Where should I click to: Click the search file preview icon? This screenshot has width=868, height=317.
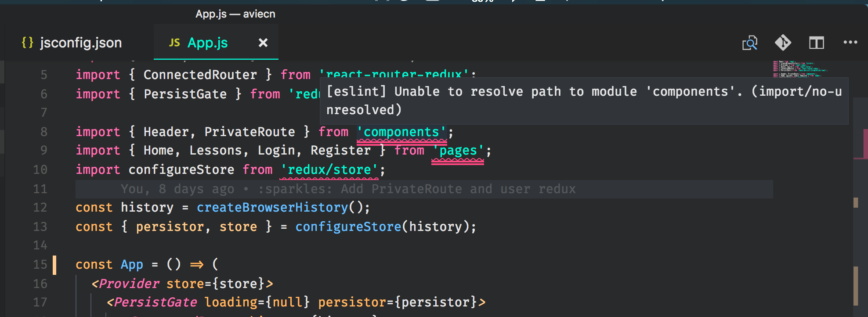coord(750,43)
